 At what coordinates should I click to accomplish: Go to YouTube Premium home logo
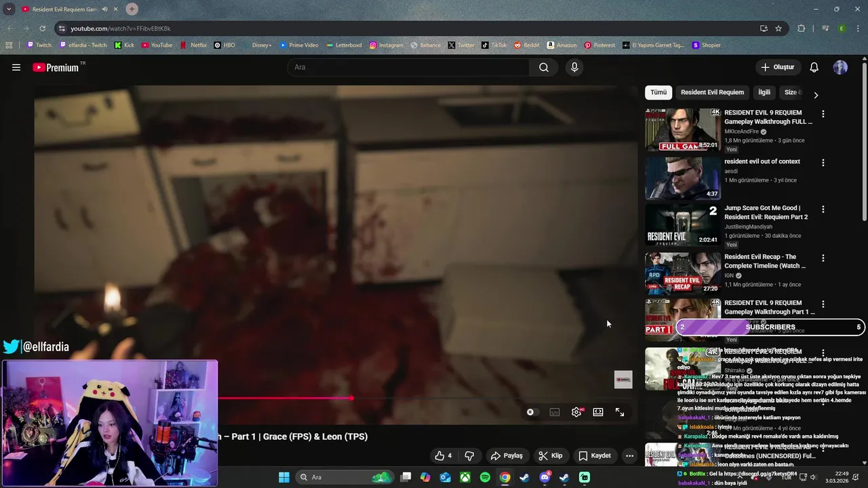(x=56, y=67)
